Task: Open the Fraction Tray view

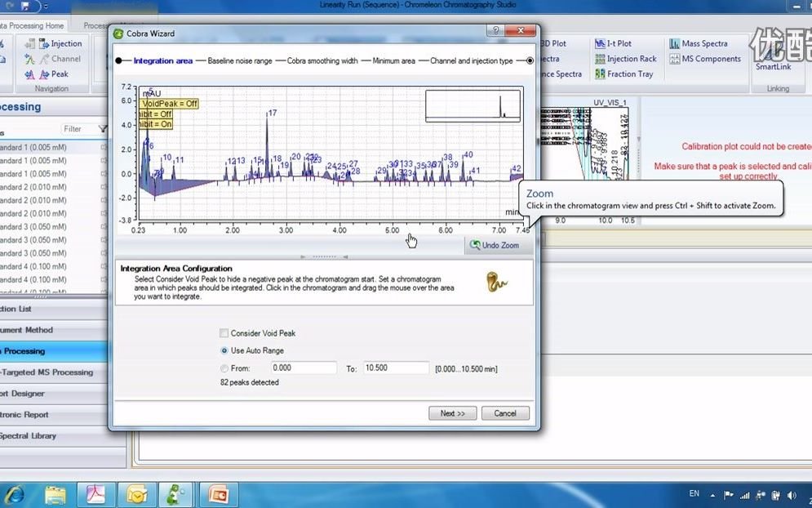Action: pyautogui.click(x=624, y=74)
